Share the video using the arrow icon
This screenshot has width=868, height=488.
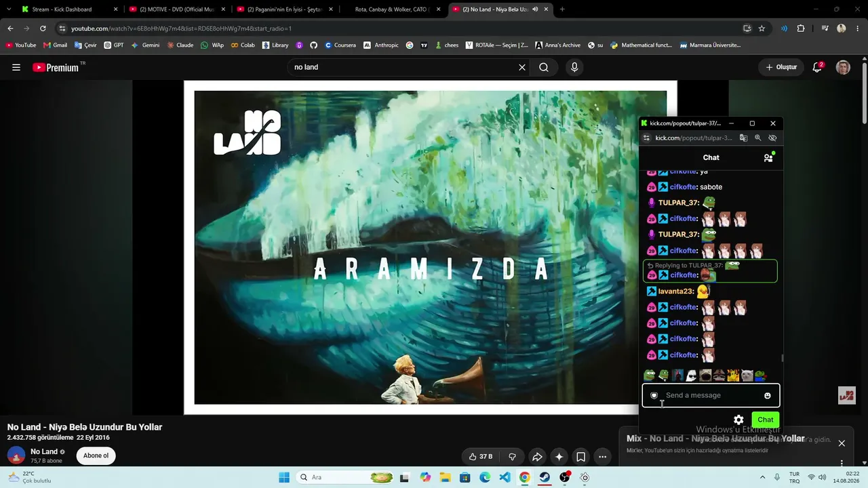[x=537, y=456]
